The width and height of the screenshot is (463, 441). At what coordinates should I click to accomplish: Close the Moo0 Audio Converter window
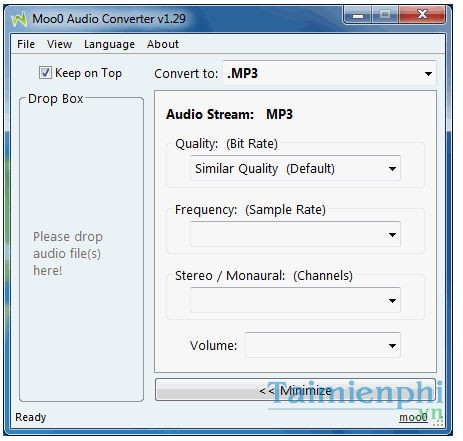click(422, 15)
